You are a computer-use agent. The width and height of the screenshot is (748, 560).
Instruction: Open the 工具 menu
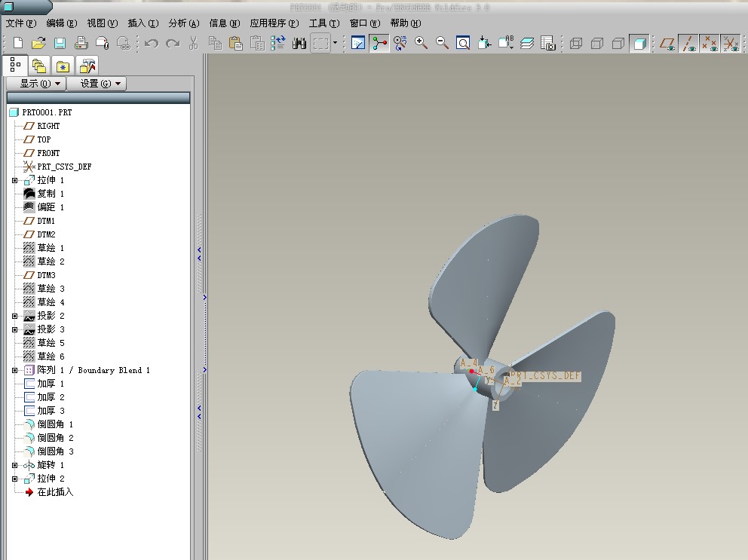[324, 23]
